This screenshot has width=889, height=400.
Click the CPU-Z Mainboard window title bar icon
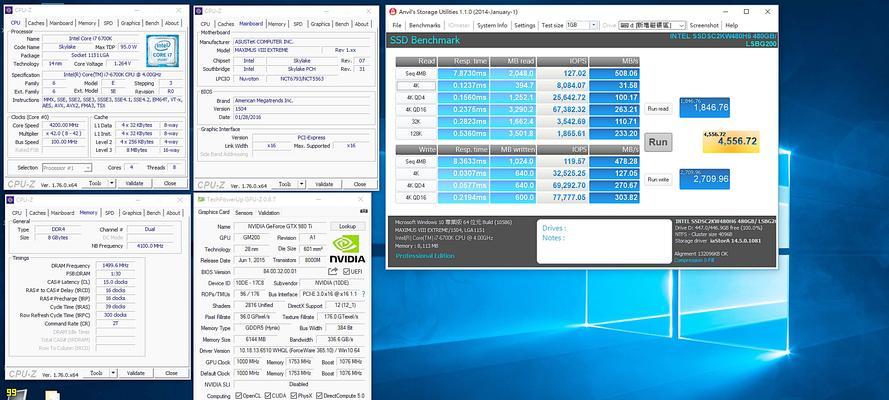[x=200, y=10]
